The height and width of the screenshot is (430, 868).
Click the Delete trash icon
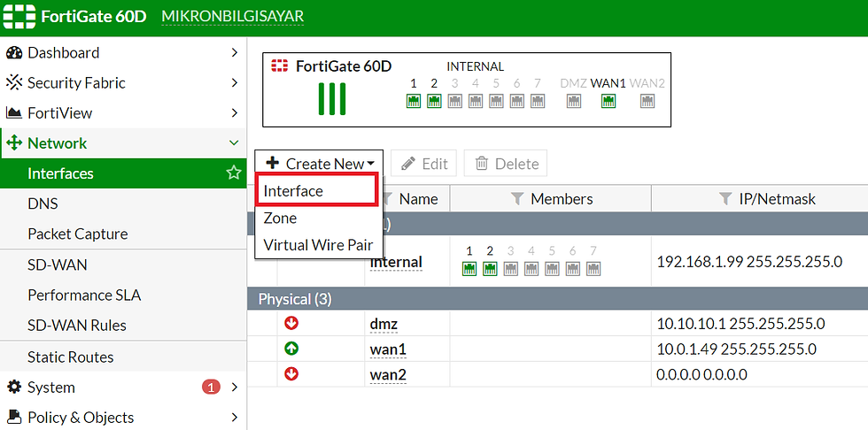(x=482, y=163)
